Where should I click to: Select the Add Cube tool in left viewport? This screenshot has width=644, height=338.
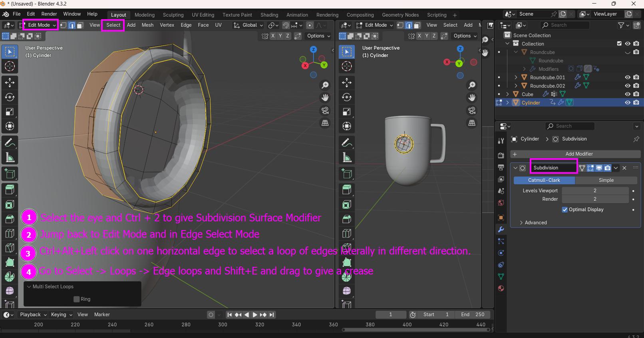[x=10, y=174]
